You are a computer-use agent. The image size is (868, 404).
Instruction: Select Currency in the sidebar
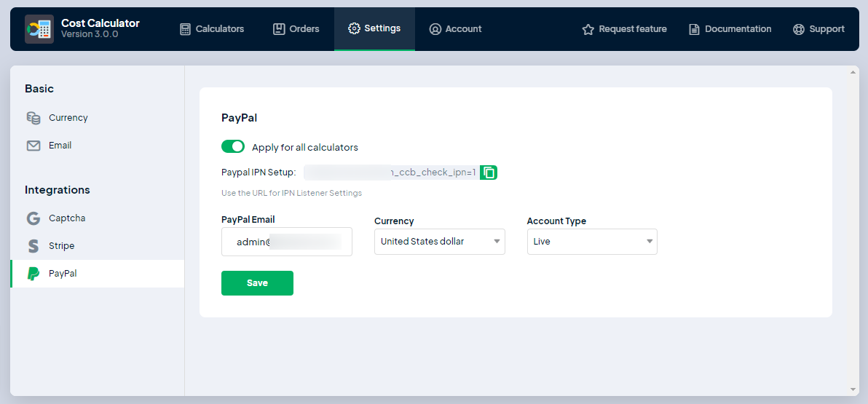pos(98,118)
